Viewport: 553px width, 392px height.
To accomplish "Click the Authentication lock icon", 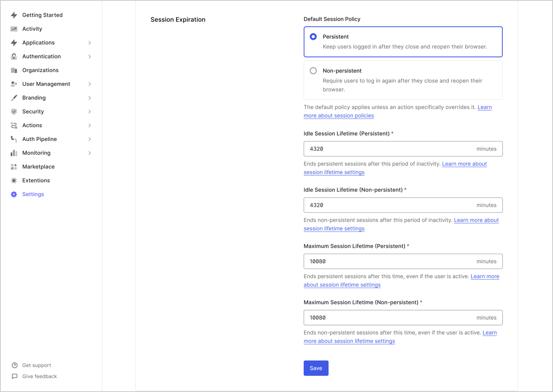I will [x=14, y=56].
